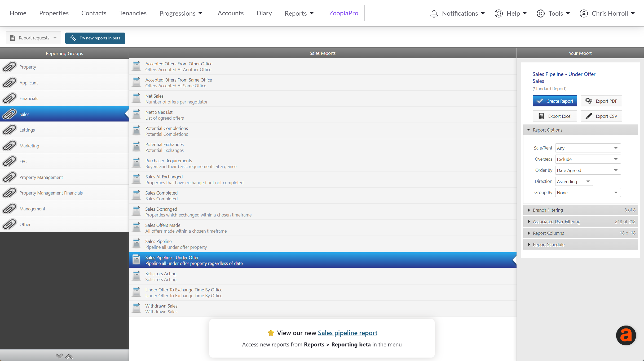Click the paperclip icon beside Financials
The height and width of the screenshot is (361, 644).
coord(9,98)
